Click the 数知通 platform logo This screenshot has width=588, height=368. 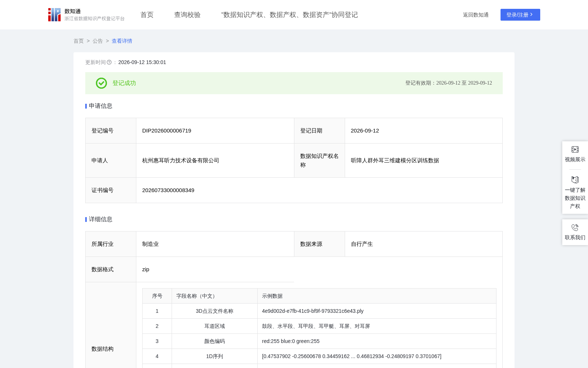click(86, 15)
